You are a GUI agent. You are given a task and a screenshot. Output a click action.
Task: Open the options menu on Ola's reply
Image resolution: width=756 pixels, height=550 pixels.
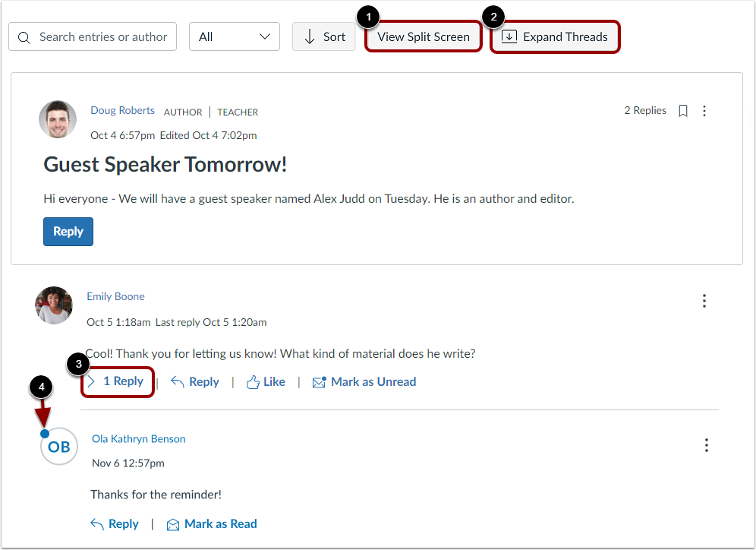pyautogui.click(x=707, y=444)
